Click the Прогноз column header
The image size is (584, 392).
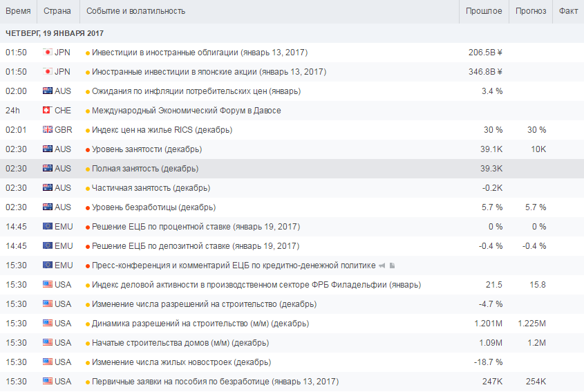coord(531,11)
